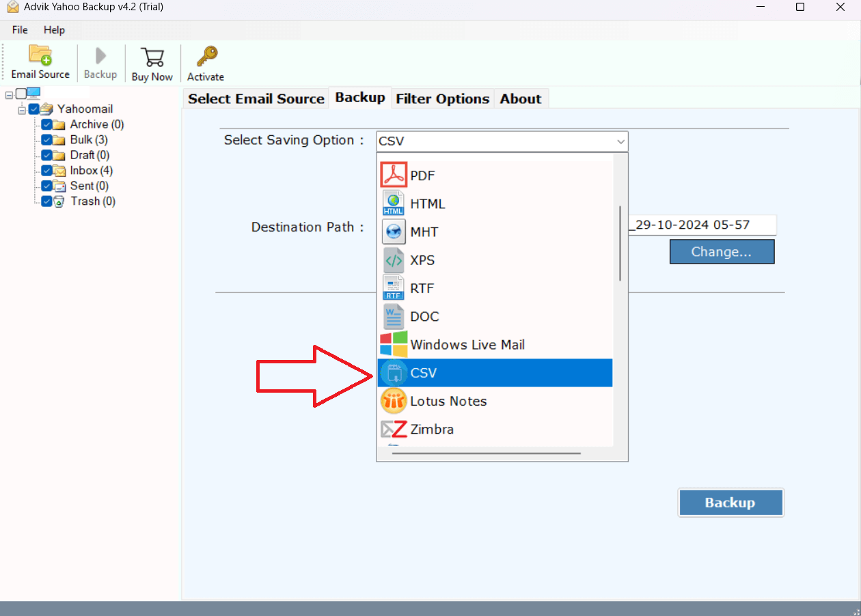Open the File menu
The width and height of the screenshot is (861, 616).
(x=20, y=30)
